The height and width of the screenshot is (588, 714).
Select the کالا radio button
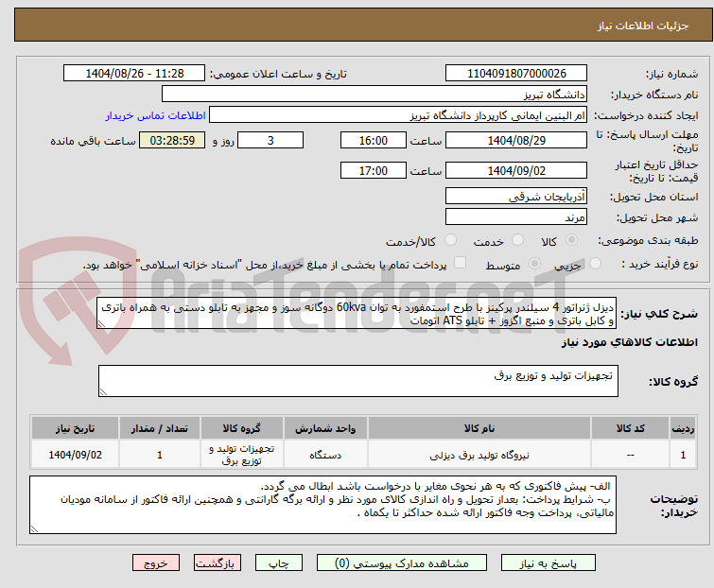coord(571,240)
